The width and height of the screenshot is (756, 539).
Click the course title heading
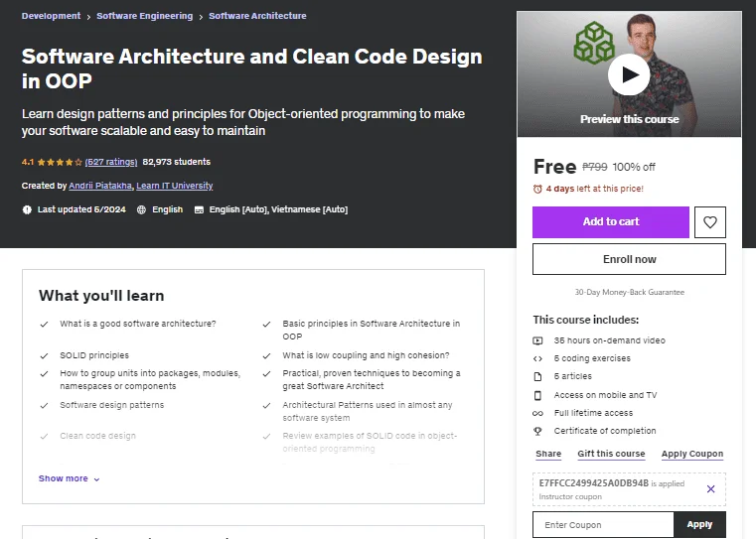pyautogui.click(x=251, y=68)
